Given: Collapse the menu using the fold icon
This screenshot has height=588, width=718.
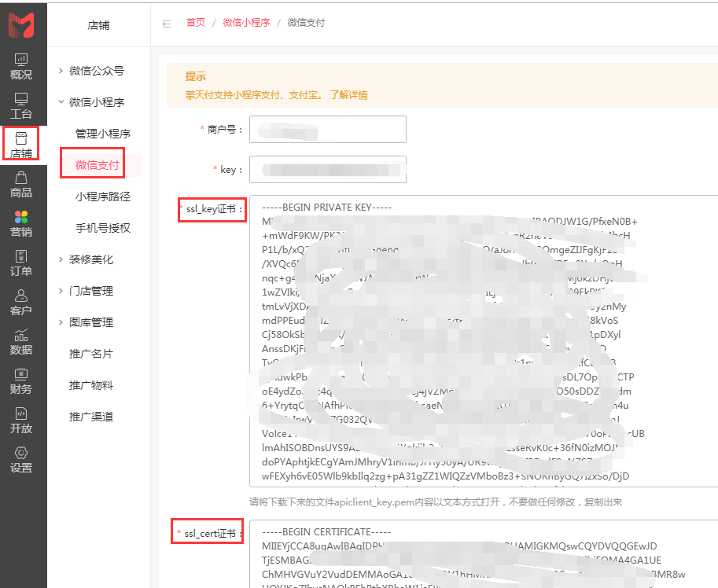Looking at the screenshot, I should pos(167,24).
